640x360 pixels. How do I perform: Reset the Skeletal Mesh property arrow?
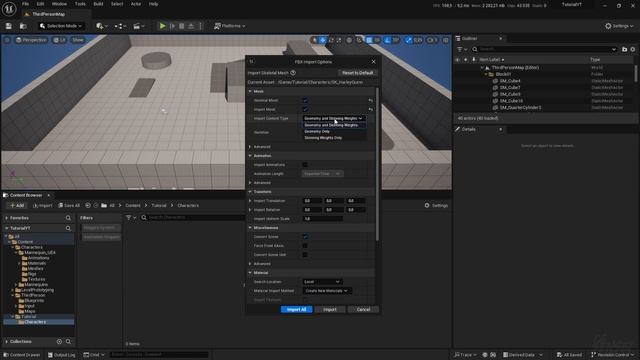pos(371,100)
